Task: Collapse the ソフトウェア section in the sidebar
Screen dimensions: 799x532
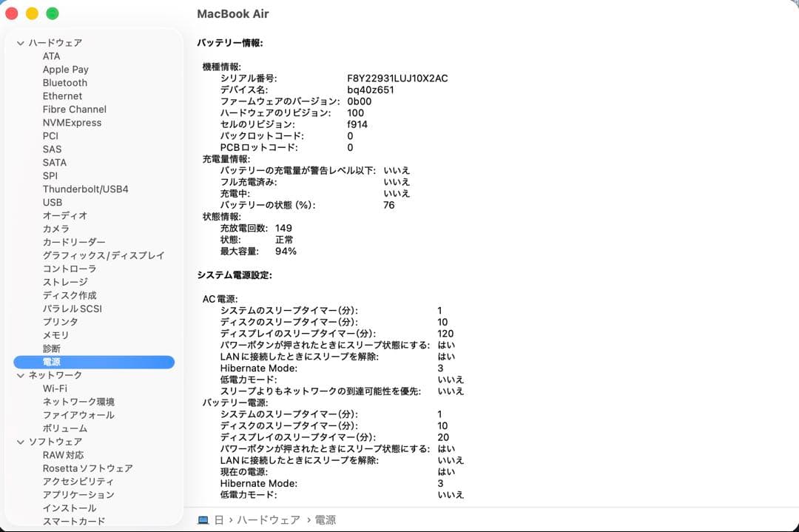Action: (20, 442)
